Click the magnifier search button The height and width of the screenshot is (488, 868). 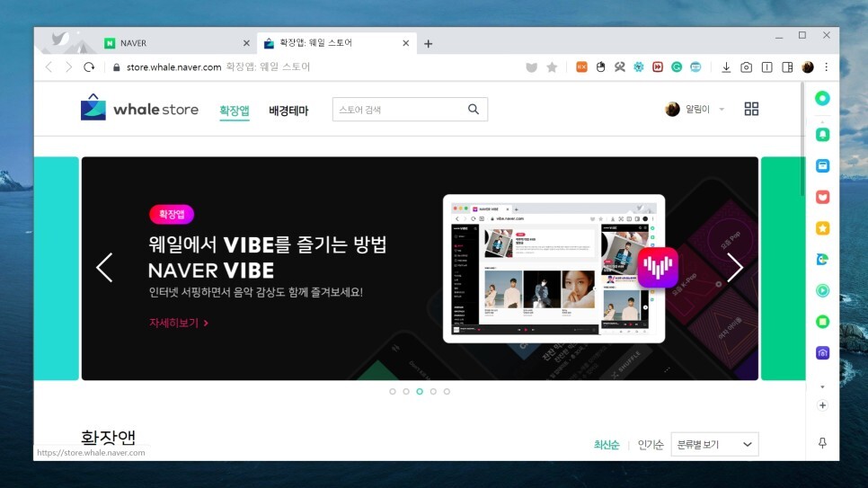pos(474,109)
